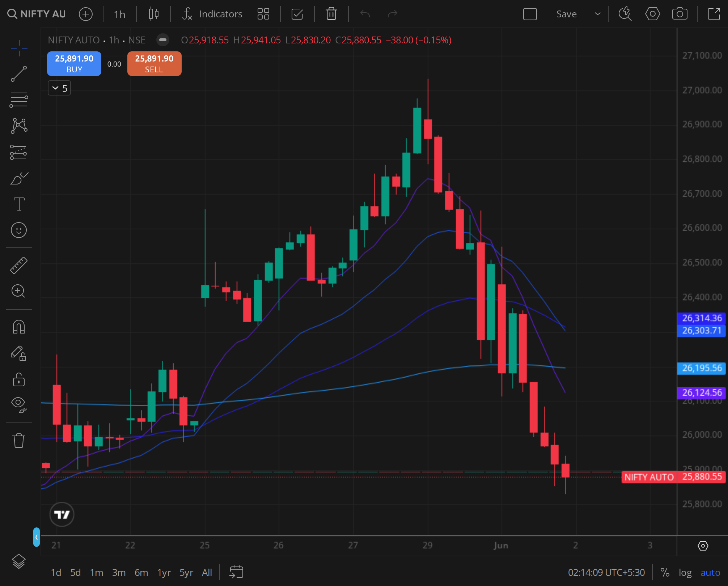Select the 3m range
Viewport: 728px width, 586px height.
[x=119, y=573]
